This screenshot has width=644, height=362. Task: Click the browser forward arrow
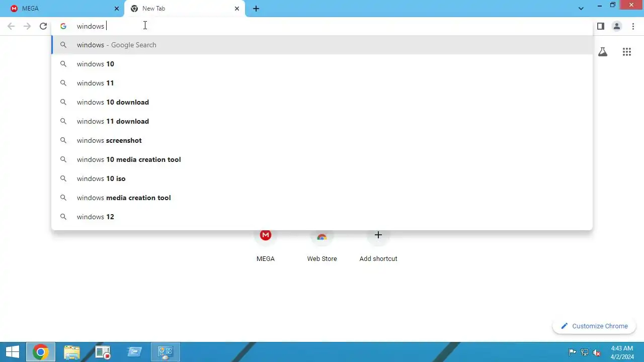[27, 26]
